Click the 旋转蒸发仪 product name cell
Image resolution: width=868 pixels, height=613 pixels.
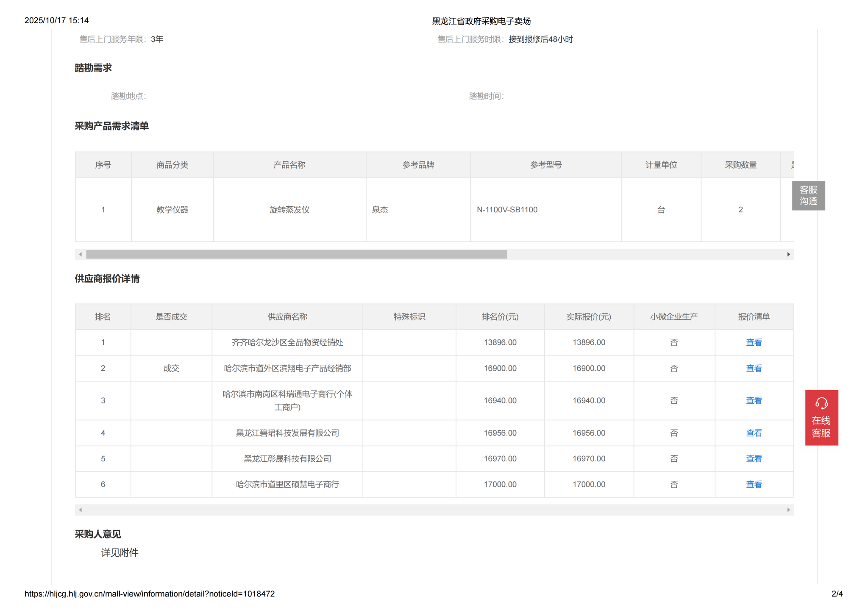click(289, 210)
